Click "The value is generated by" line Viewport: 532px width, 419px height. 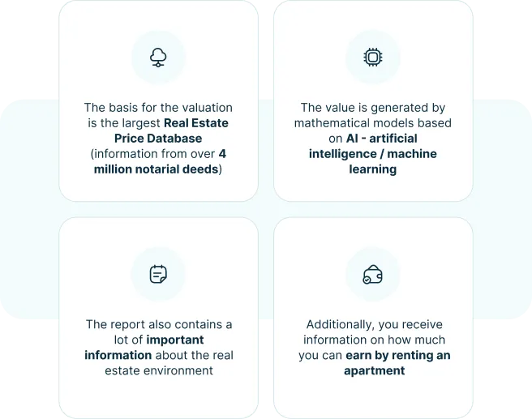click(373, 108)
